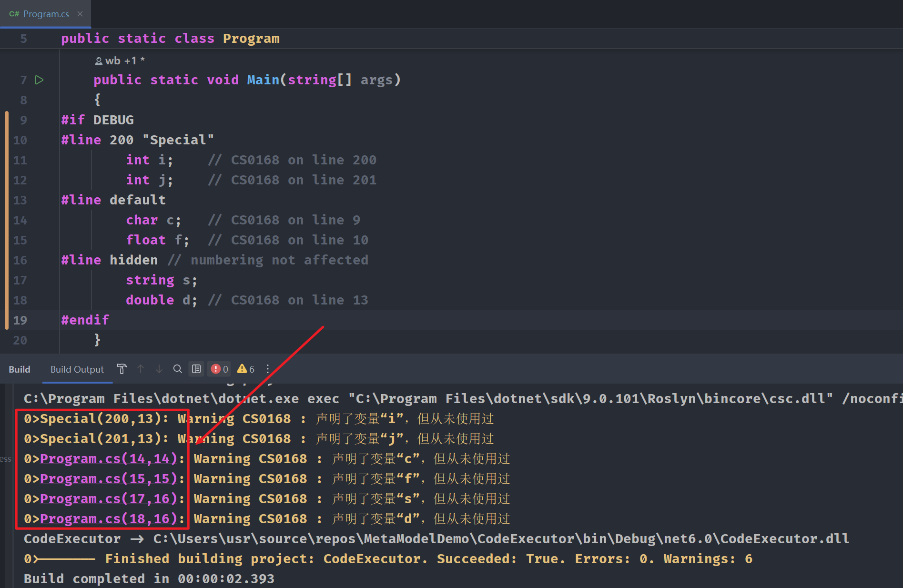Toggle the errors filter showing 0
Image resolution: width=903 pixels, height=588 pixels.
click(x=219, y=369)
